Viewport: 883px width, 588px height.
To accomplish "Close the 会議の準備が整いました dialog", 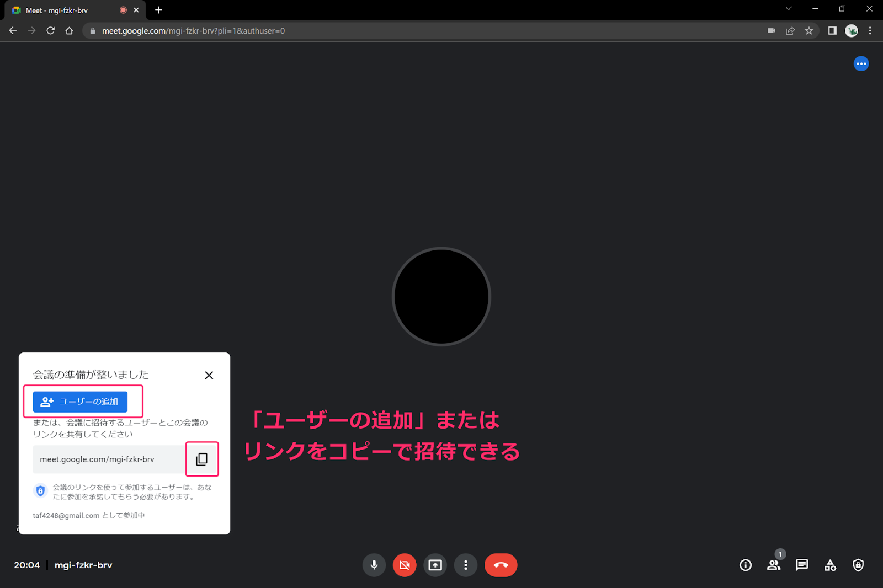I will 209,375.
